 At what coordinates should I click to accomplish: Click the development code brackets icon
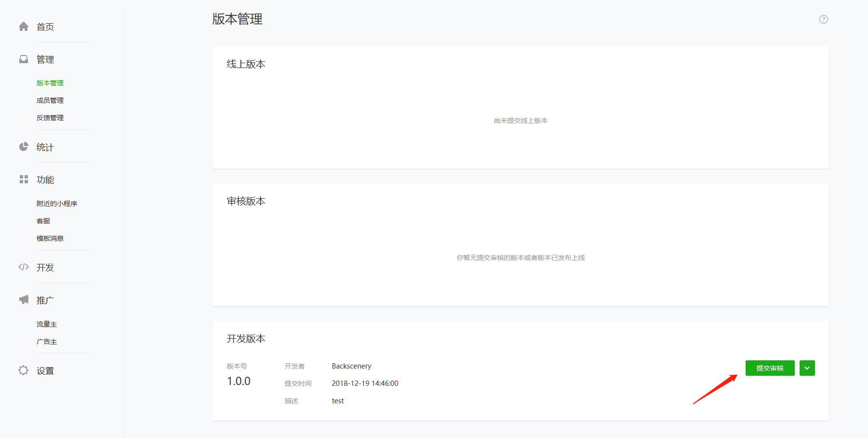(24, 267)
